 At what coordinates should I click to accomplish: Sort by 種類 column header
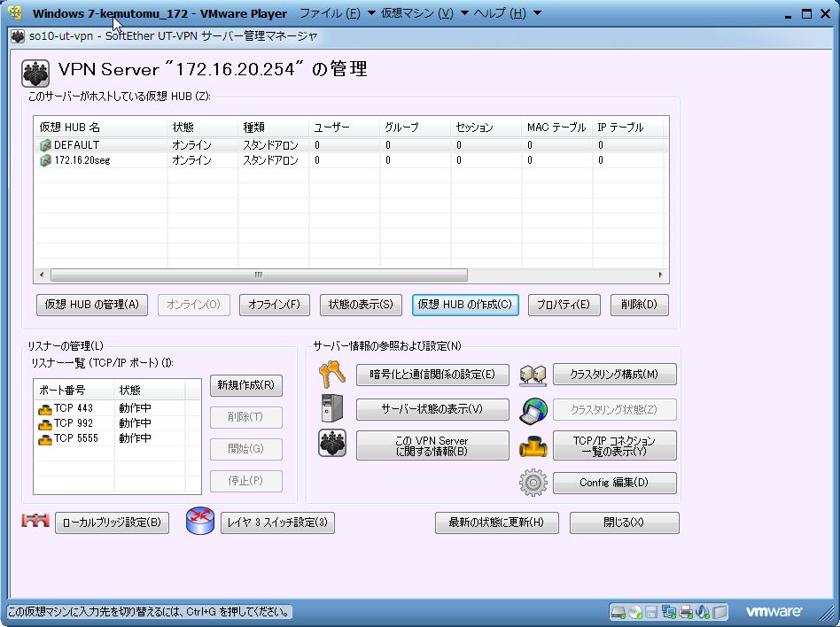pyautogui.click(x=273, y=128)
